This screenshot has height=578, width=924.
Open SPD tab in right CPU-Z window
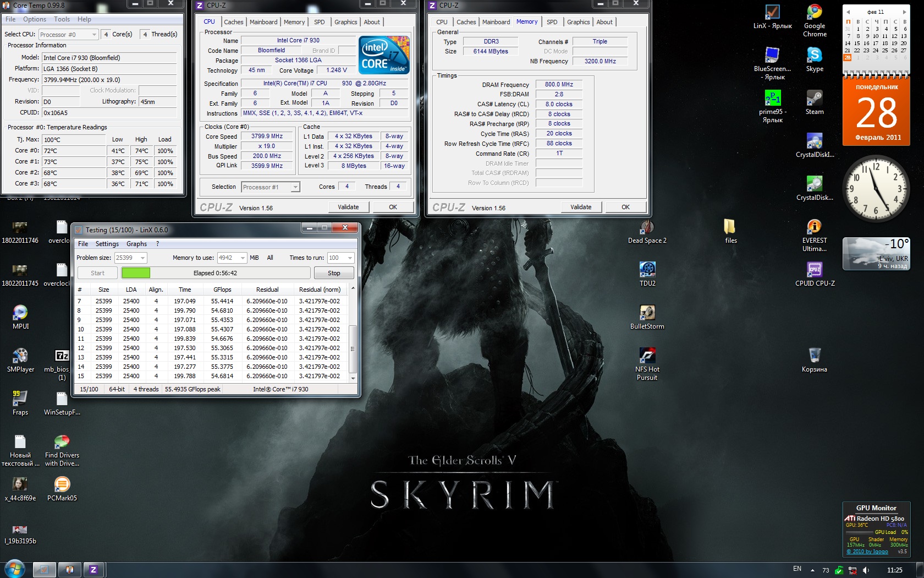pyautogui.click(x=552, y=22)
